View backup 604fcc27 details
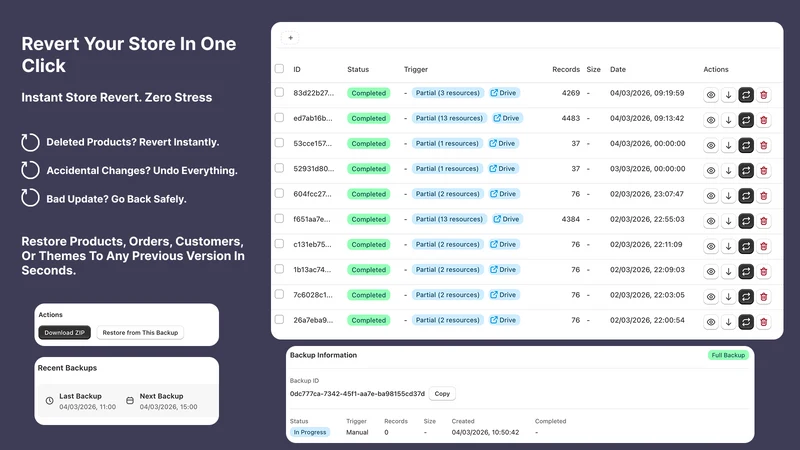The image size is (800, 450). 711,196
